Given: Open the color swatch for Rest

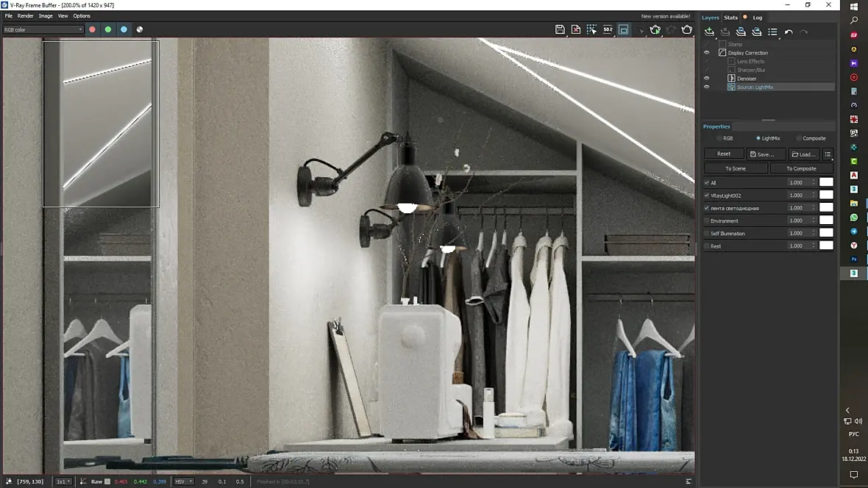Looking at the screenshot, I should tap(826, 245).
